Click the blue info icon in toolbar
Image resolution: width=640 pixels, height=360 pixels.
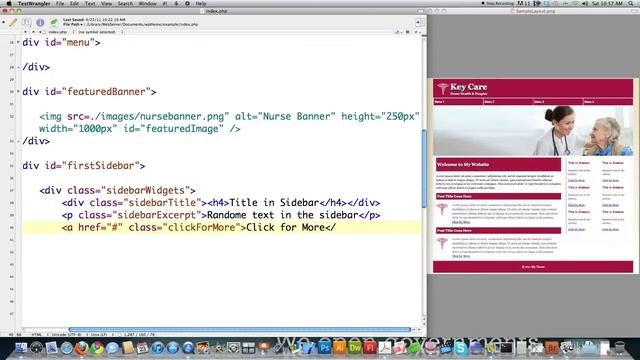coord(40,22)
